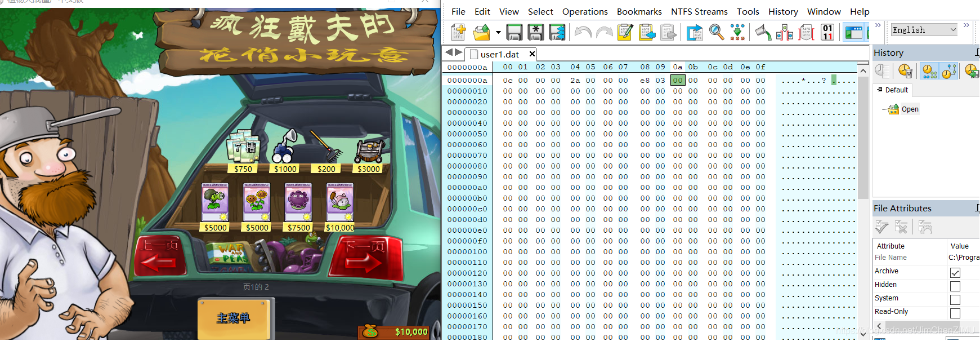Open the Window menu
980x341 pixels.
click(x=824, y=11)
